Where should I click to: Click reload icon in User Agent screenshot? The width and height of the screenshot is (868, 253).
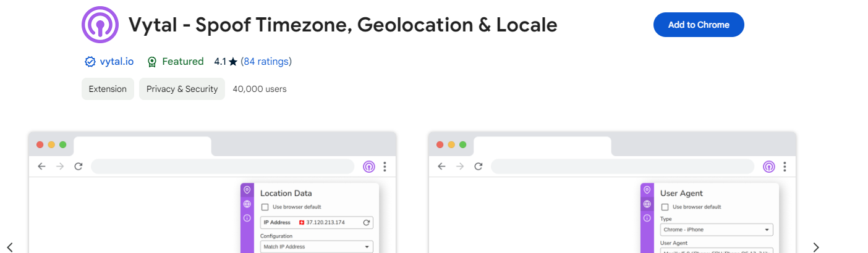[x=479, y=167]
